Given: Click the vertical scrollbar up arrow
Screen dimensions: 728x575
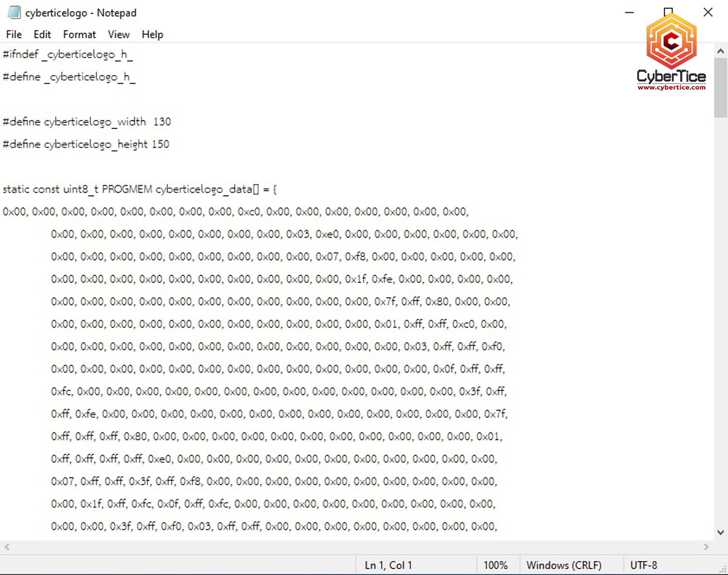Looking at the screenshot, I should click(721, 51).
